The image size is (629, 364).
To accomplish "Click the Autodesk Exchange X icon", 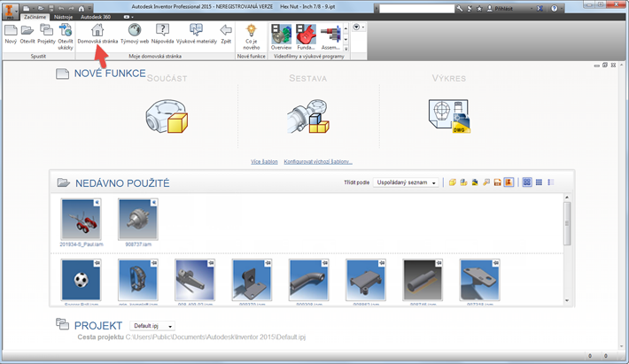I will pyautogui.click(x=540, y=8).
